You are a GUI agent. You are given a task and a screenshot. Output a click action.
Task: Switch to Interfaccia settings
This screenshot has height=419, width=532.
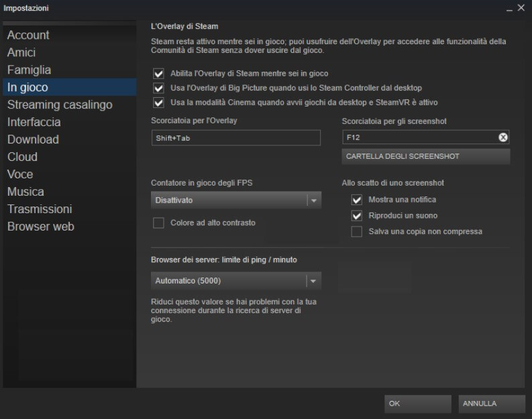(x=70, y=122)
